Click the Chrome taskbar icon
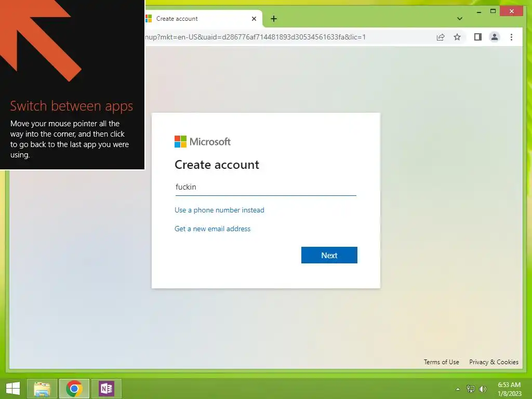 [74, 389]
